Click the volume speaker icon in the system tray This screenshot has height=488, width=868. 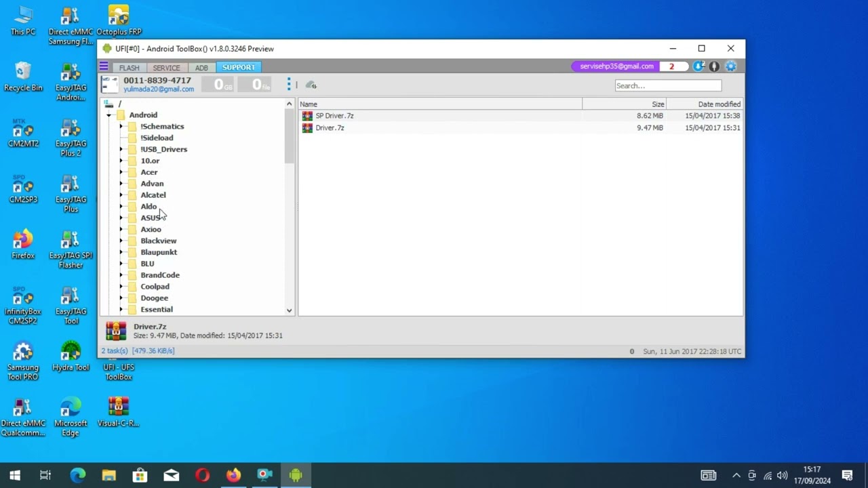[x=783, y=475]
